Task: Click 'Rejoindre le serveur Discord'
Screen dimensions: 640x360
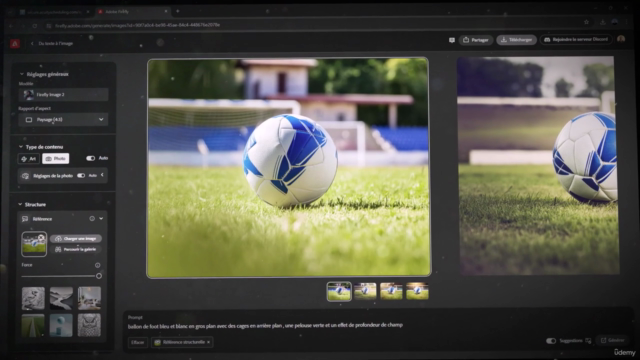Action: click(x=576, y=40)
